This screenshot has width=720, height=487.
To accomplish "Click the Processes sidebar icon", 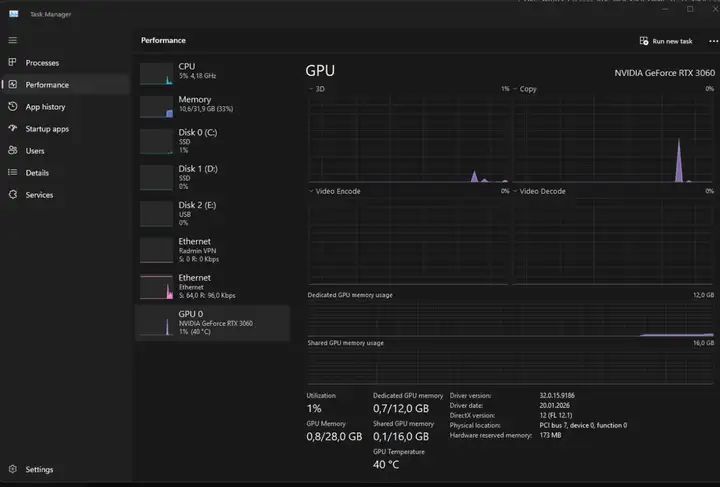I will pos(12,62).
